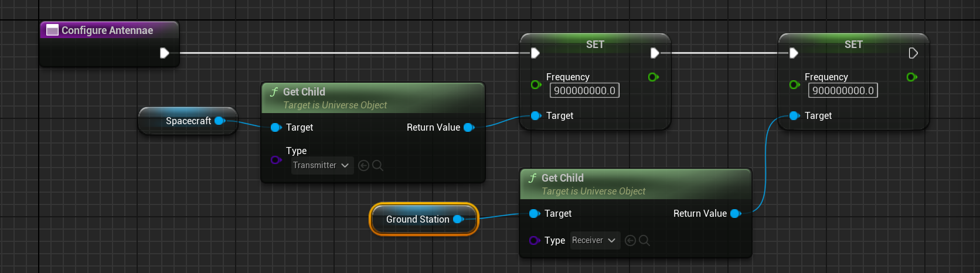
Task: Click Frequency value field in first SET node
Action: [x=584, y=90]
